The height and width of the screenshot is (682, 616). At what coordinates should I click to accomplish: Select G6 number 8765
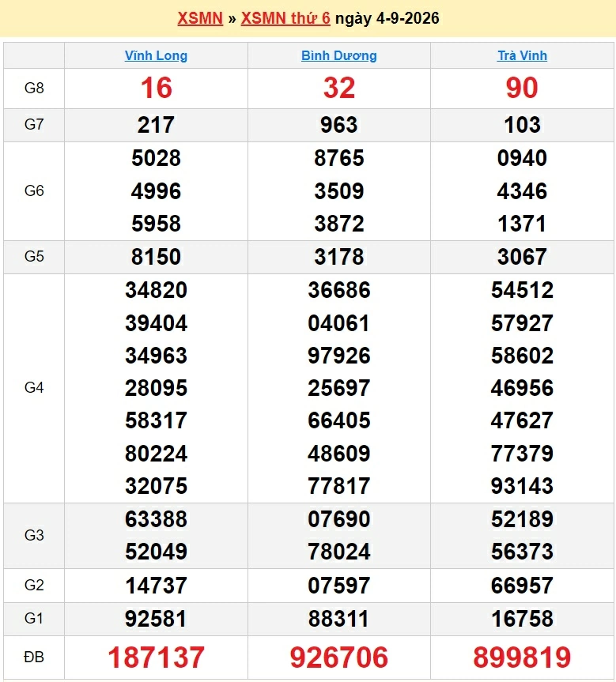pyautogui.click(x=339, y=158)
